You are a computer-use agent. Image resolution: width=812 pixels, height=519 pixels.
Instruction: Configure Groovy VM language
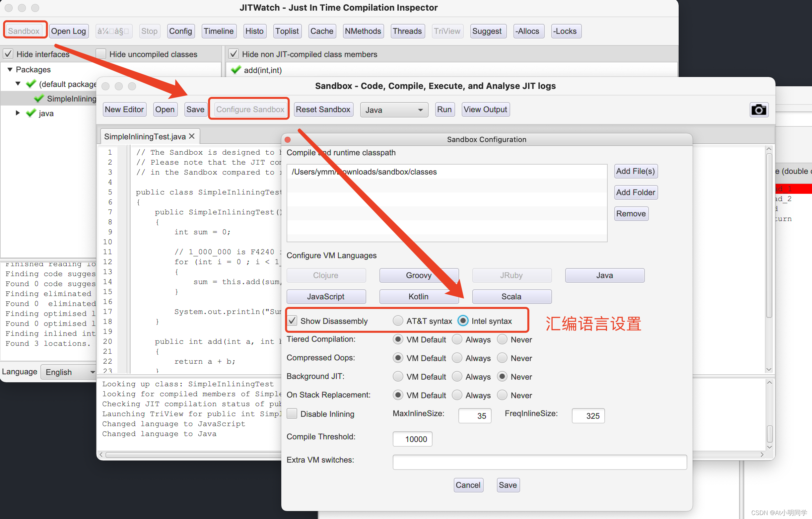(x=419, y=275)
